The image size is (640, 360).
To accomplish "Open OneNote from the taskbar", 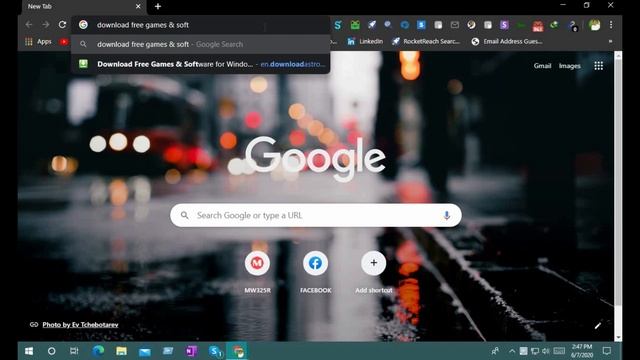I will tap(191, 351).
